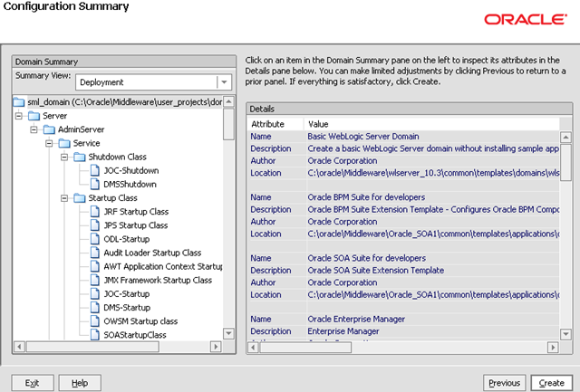580x392 pixels.
Task: Click the Attribute column header
Action: pyautogui.click(x=267, y=124)
